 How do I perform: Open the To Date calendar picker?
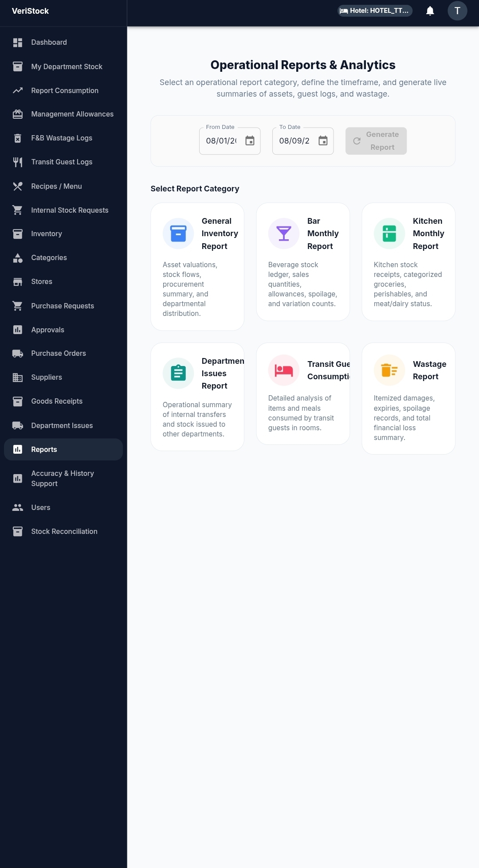tap(323, 141)
